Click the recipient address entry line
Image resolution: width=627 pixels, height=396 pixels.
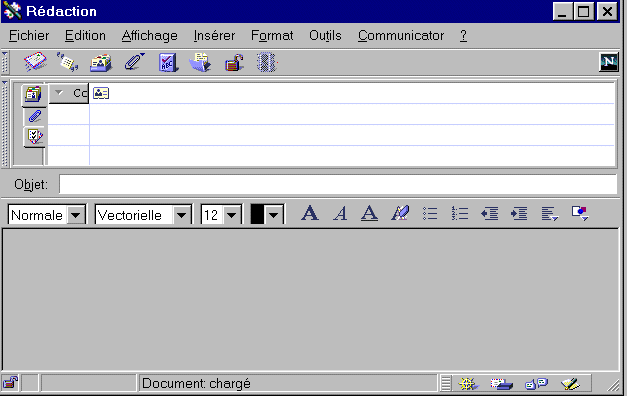click(x=352, y=93)
